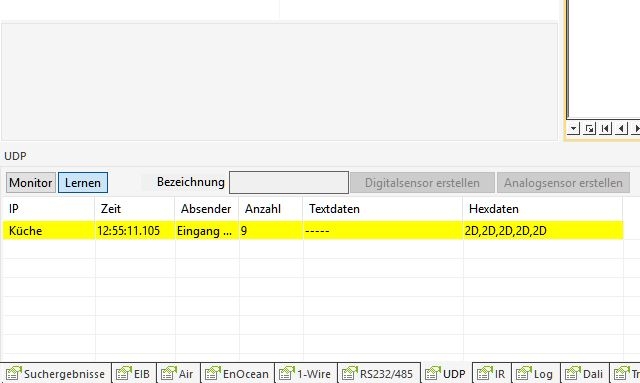The image size is (640, 383).
Task: Click the 1-Wire tab icon
Action: point(287,373)
